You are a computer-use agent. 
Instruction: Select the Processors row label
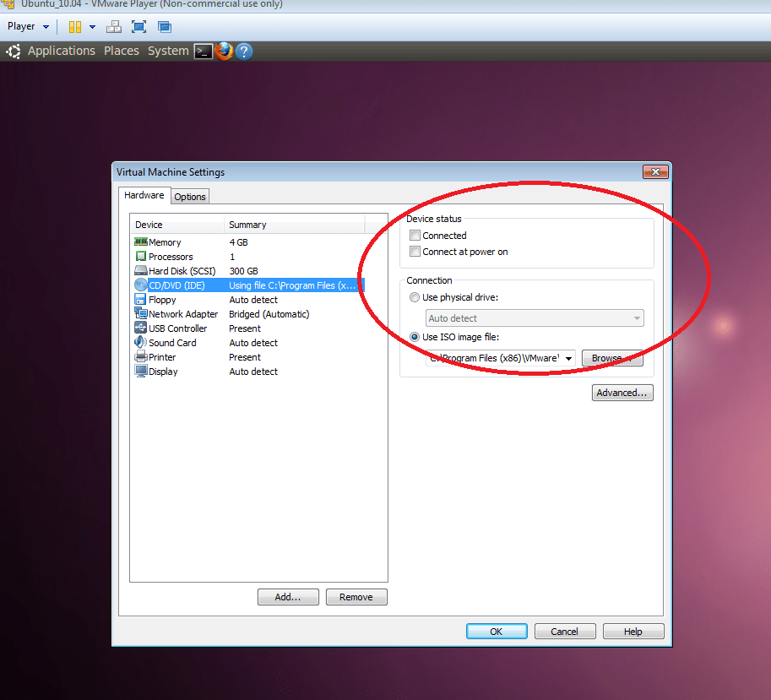pyautogui.click(x=171, y=257)
